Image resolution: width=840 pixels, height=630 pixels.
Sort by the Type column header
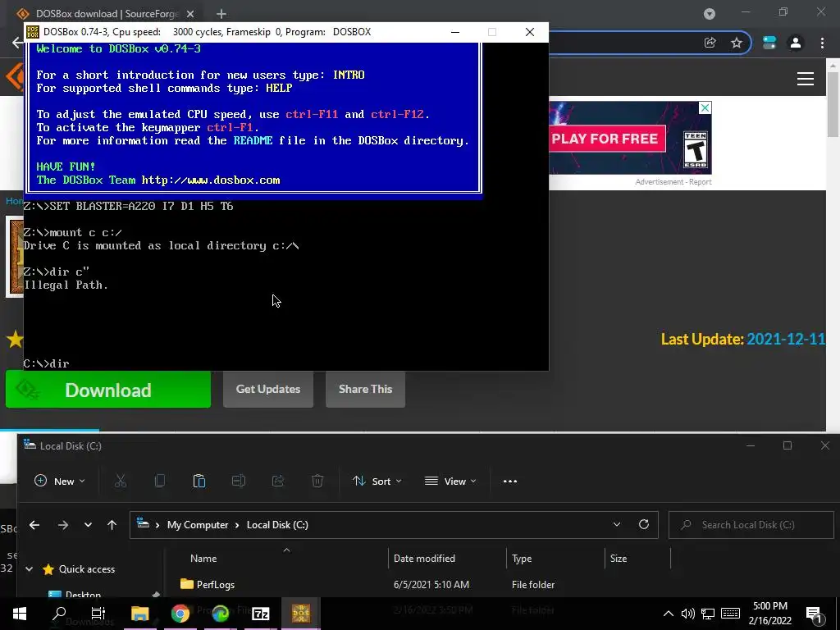522,558
